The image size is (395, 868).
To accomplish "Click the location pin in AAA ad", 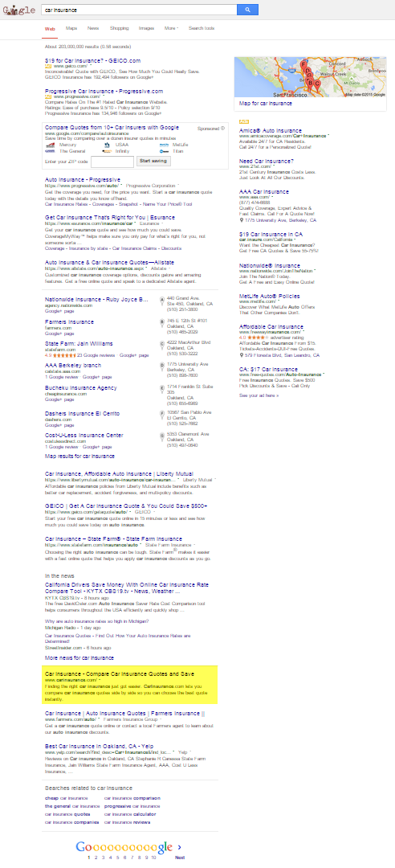I will pos(242,219).
